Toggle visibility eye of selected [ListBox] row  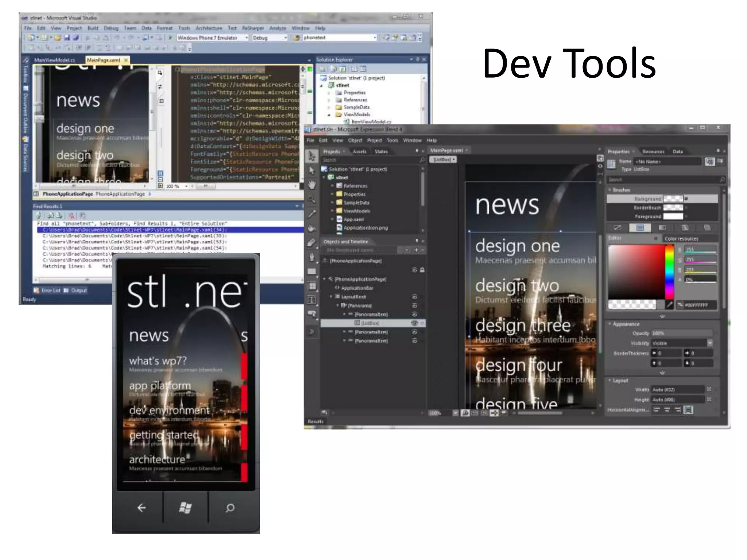pyautogui.click(x=414, y=323)
